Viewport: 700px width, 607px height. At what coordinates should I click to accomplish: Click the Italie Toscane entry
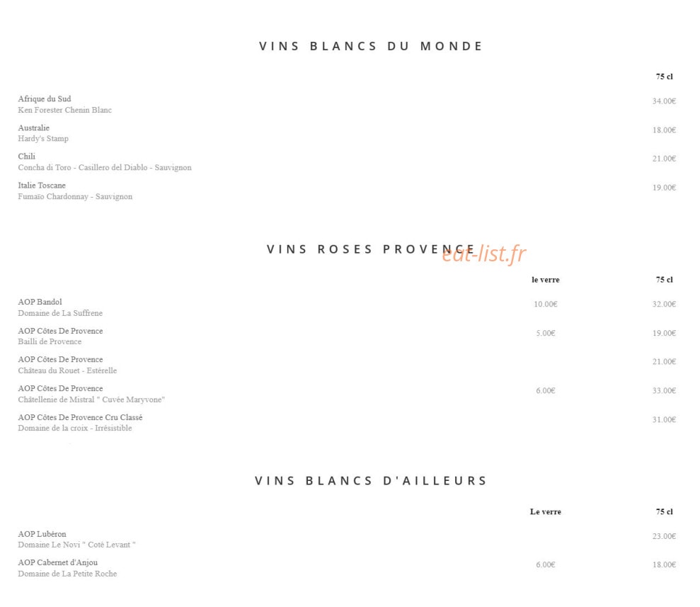[x=42, y=186]
